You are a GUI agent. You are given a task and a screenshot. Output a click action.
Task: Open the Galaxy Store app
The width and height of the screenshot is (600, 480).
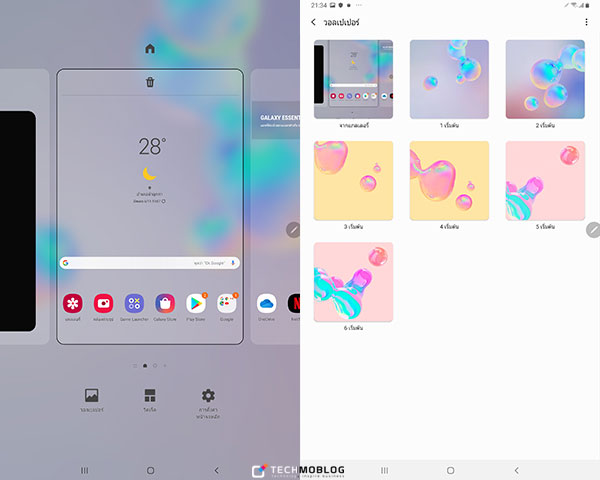click(165, 304)
